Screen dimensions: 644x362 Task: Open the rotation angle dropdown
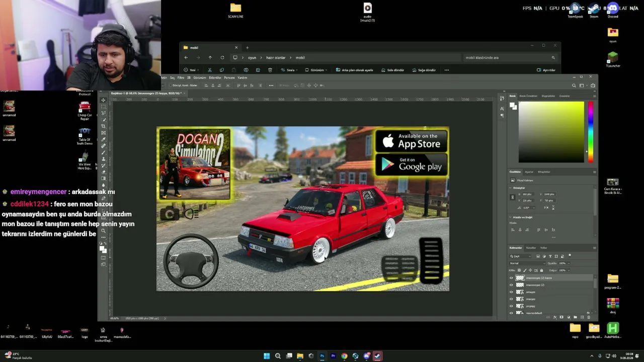tap(534, 207)
